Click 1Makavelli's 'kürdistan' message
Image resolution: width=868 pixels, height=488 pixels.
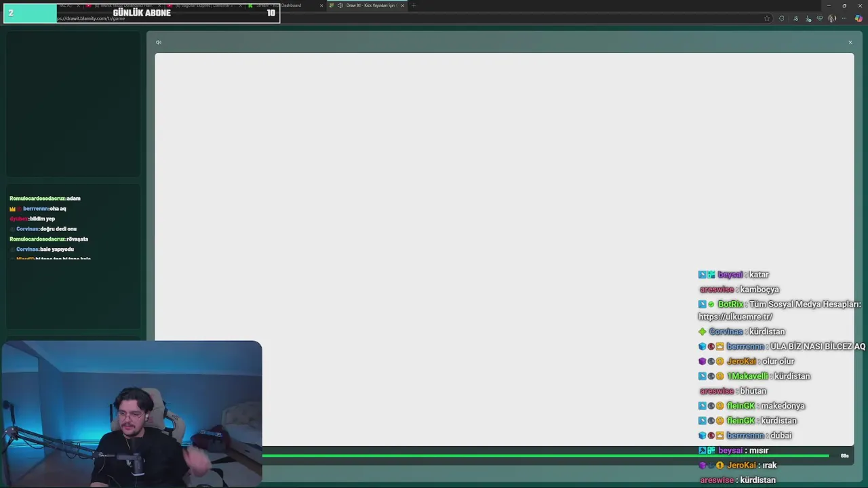click(754, 376)
